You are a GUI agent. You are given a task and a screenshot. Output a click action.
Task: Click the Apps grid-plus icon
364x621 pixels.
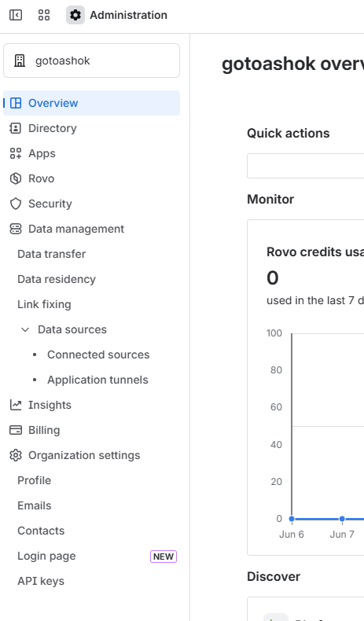[x=16, y=153]
